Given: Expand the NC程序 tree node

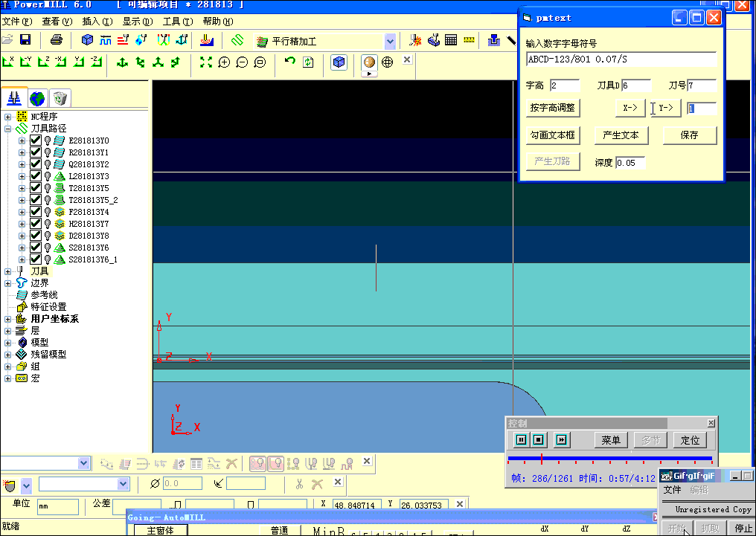Looking at the screenshot, I should click(x=8, y=116).
